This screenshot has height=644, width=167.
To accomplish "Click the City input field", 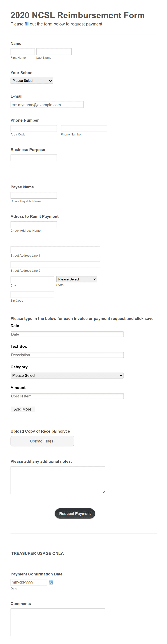I will [x=32, y=279].
